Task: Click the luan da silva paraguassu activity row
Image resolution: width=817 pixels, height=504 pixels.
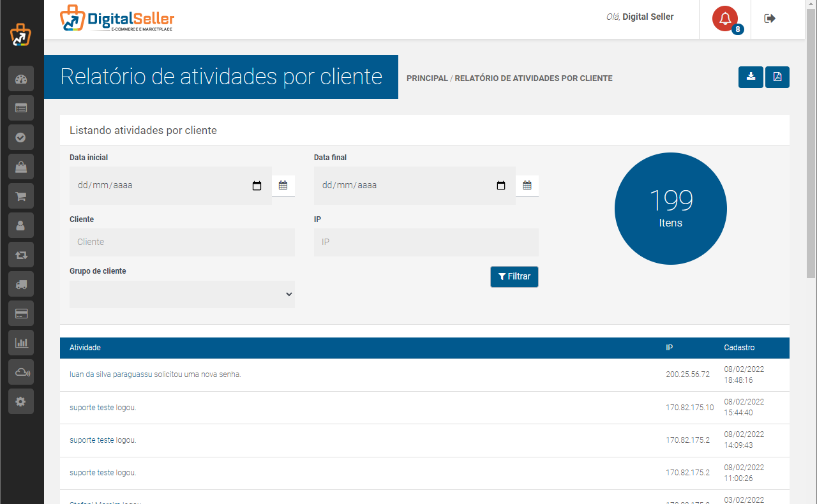Action: [424, 375]
